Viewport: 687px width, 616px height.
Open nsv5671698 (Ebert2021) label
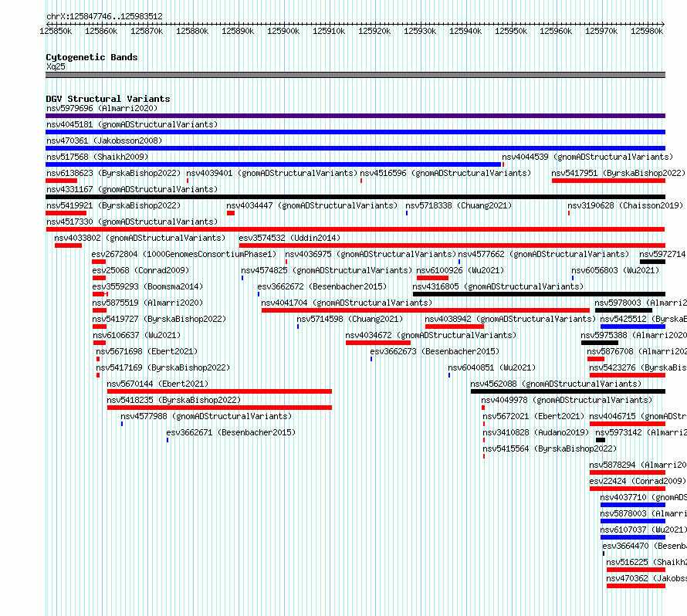pos(147,351)
